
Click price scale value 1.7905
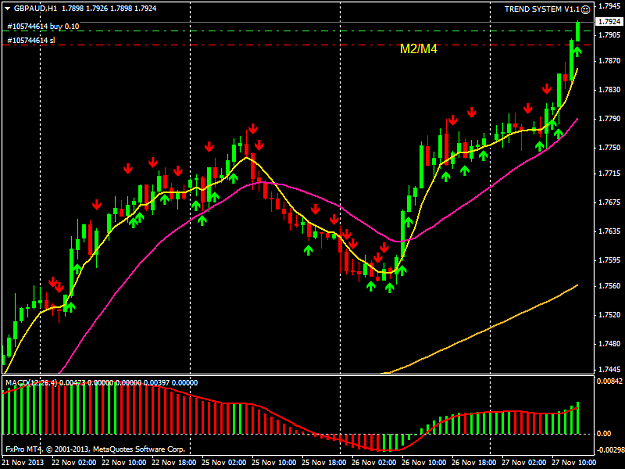pyautogui.click(x=609, y=35)
